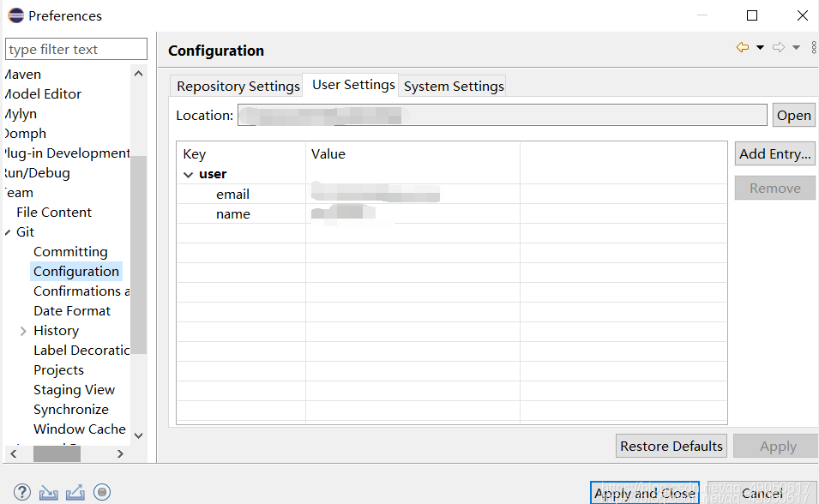Click the Apply button
Image resolution: width=819 pixels, height=504 pixels.
pyautogui.click(x=778, y=446)
